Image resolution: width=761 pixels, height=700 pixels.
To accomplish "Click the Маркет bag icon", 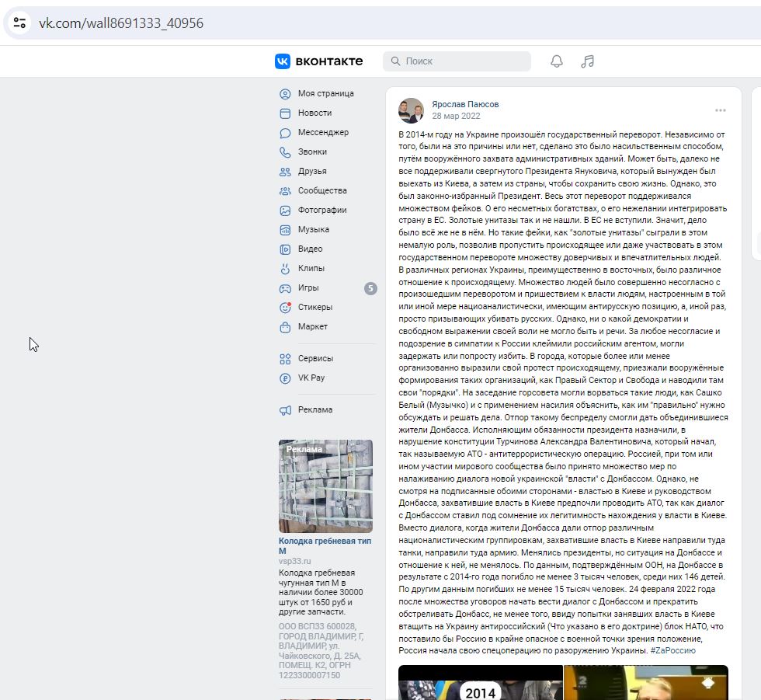I will coord(285,327).
